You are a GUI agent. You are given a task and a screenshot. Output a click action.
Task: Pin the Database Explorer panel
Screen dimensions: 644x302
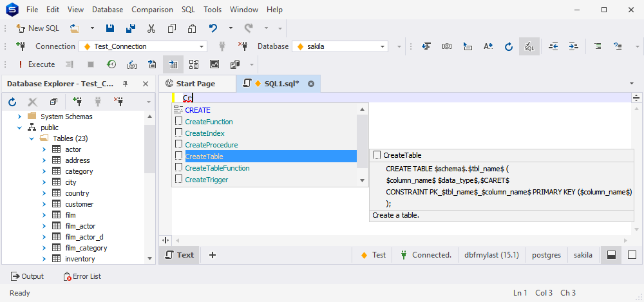click(126, 84)
